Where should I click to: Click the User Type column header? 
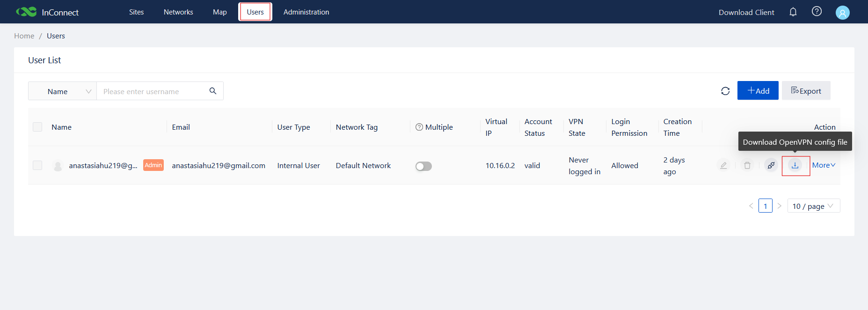pos(293,127)
